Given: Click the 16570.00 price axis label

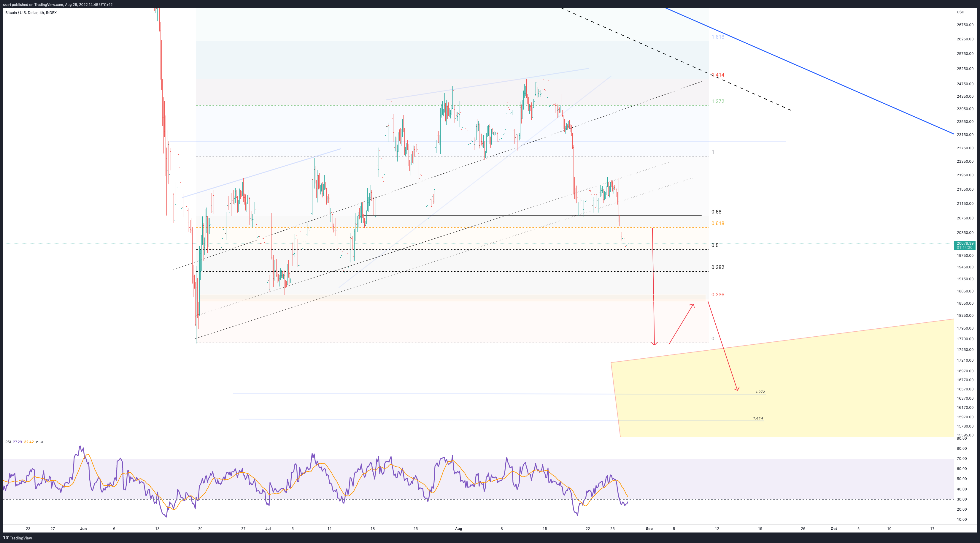Looking at the screenshot, I should pos(965,389).
